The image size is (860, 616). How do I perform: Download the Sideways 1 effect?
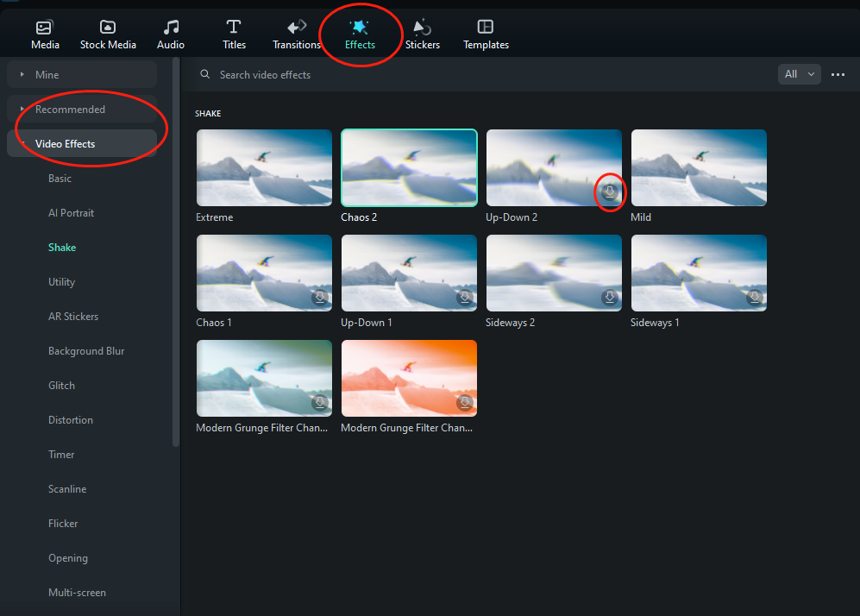click(x=755, y=297)
